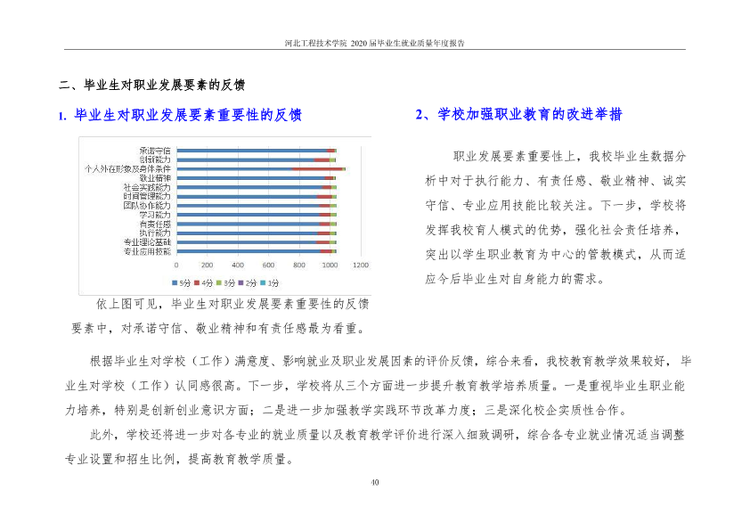Select the 承诺守信 bar in the chart

[257, 151]
